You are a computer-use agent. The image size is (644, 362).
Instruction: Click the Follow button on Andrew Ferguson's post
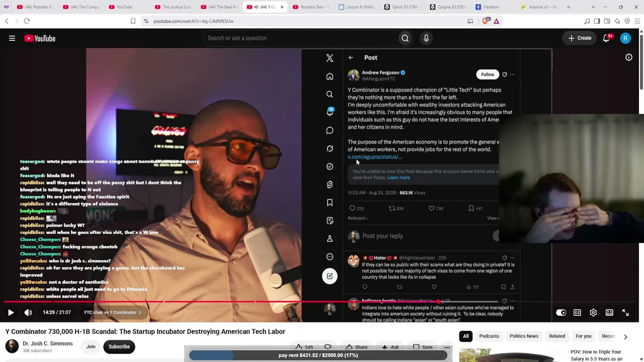click(488, 74)
